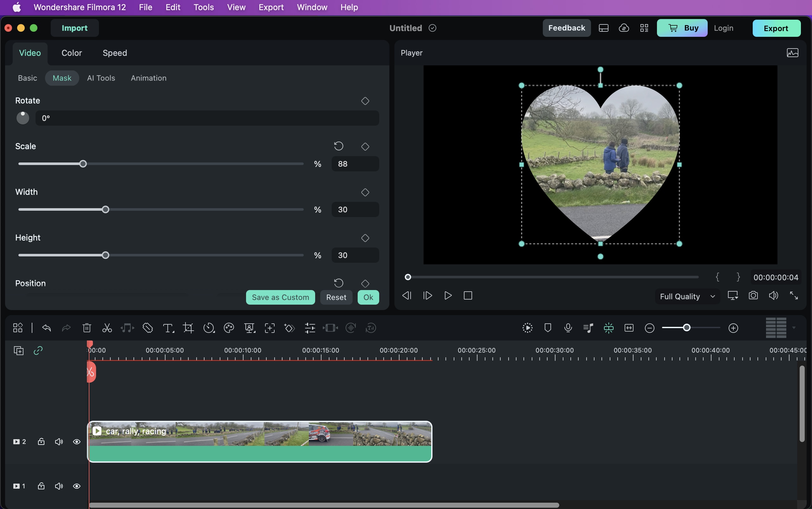This screenshot has width=812, height=509.
Task: Select the color grading tool icon
Action: (229, 327)
